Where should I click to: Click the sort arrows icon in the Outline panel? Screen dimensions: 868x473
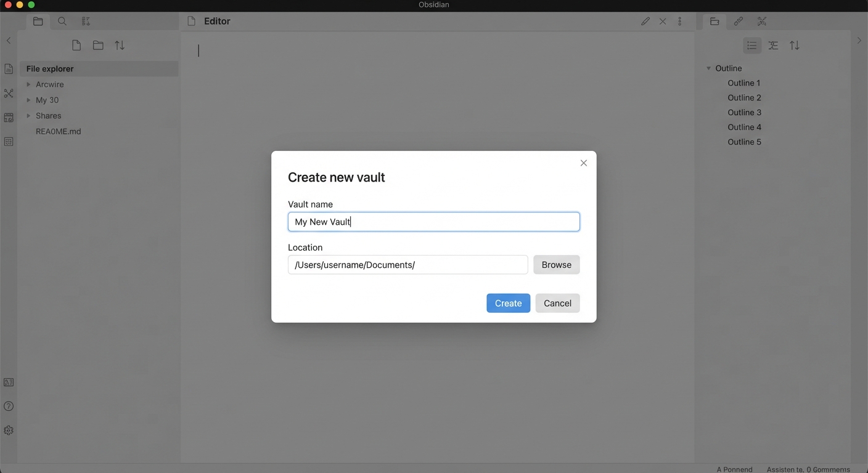point(795,45)
